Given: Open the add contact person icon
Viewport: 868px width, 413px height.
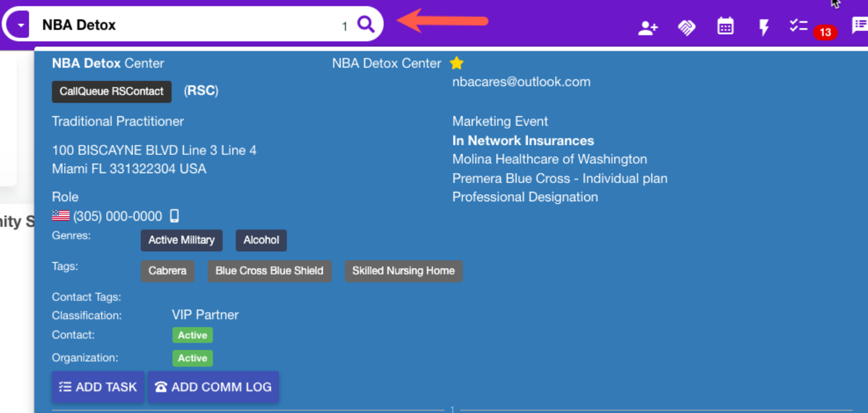Looking at the screenshot, I should (648, 28).
